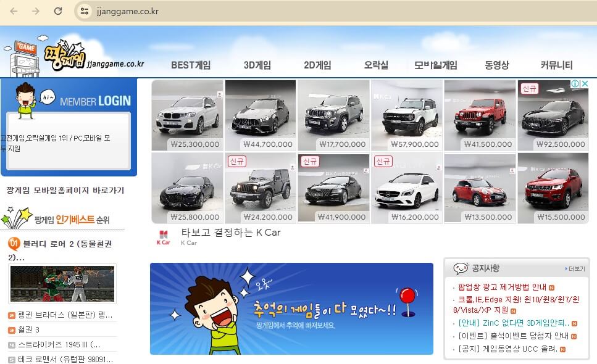Navigate back with the browser back arrow
Image resolution: width=597 pixels, height=364 pixels.
(x=14, y=10)
